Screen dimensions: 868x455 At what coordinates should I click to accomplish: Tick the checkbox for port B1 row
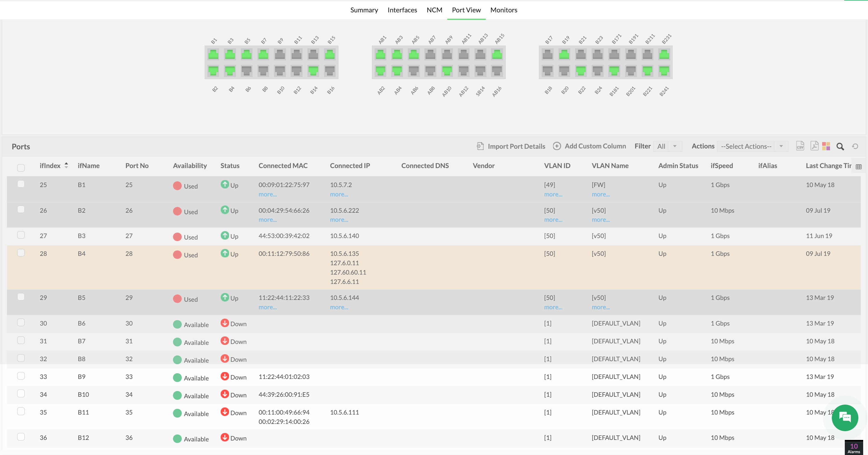point(21,184)
